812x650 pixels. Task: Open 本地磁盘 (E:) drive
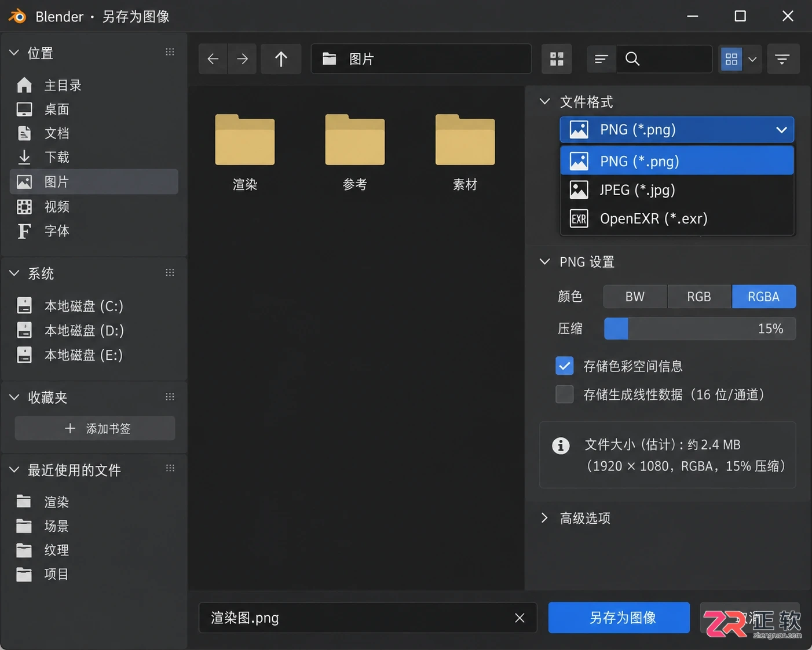point(94,355)
